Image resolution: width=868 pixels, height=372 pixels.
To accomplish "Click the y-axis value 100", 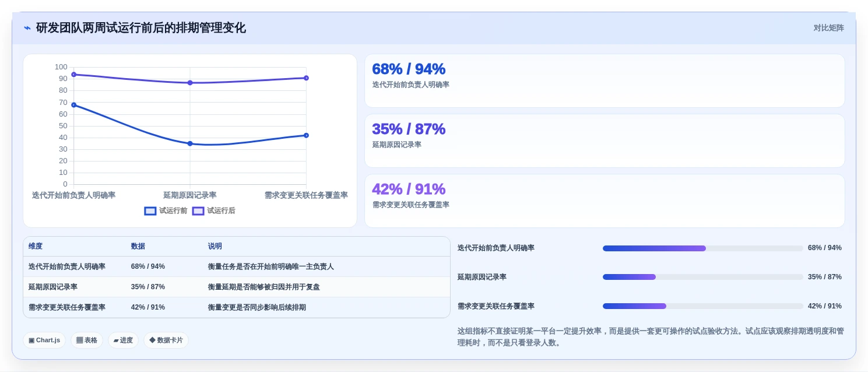I will 61,67.
